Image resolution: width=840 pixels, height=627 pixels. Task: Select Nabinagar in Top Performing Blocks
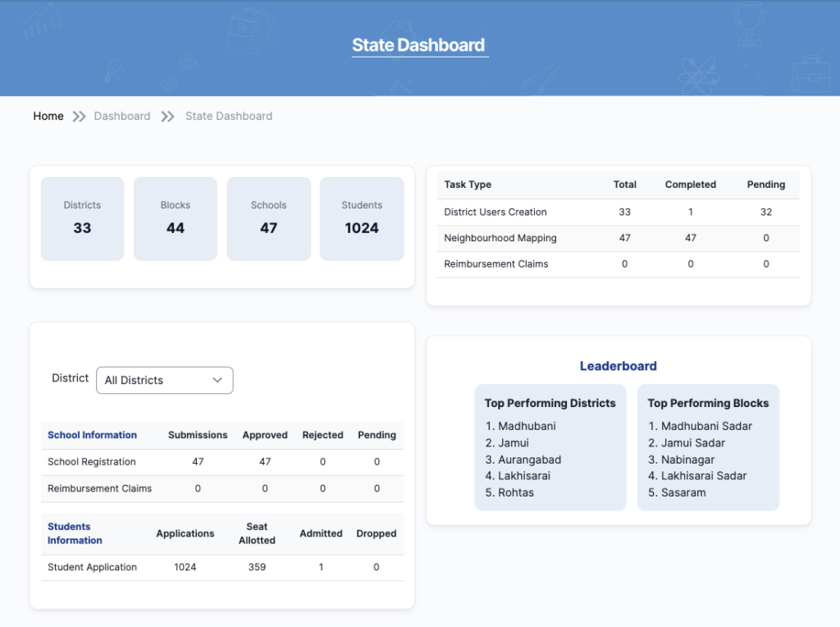pos(687,460)
